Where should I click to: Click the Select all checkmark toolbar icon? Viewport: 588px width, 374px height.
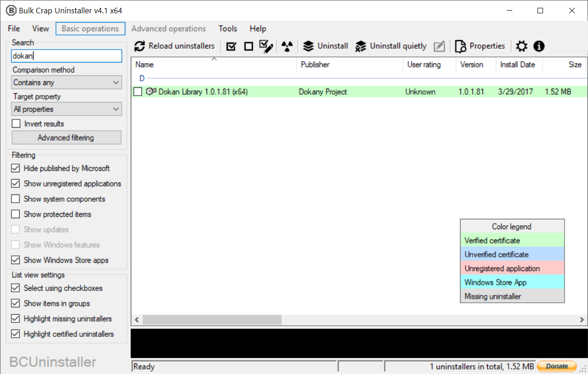(x=231, y=46)
